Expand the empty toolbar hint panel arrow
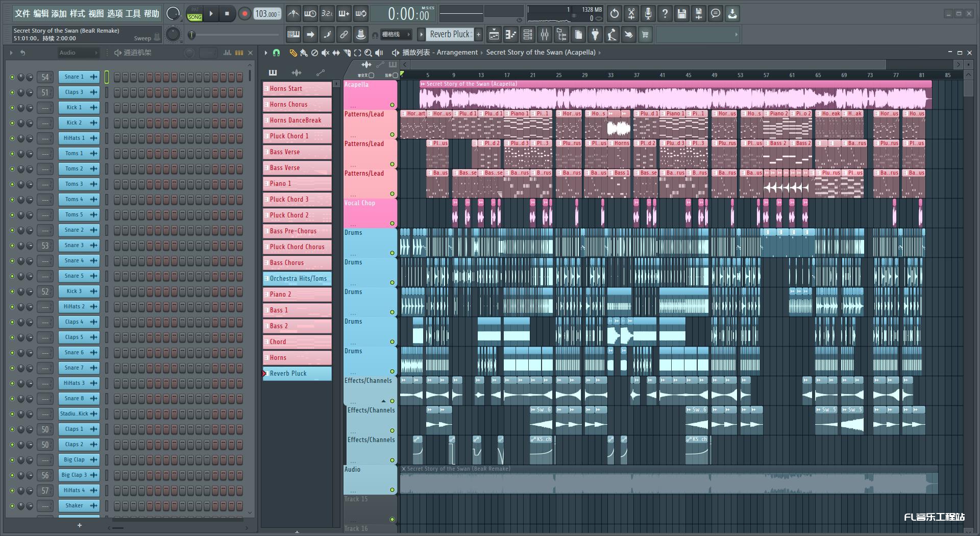Image resolution: width=980 pixels, height=536 pixels. [736, 35]
